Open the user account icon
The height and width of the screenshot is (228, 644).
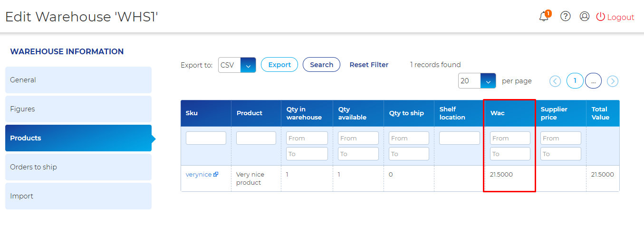pyautogui.click(x=585, y=17)
